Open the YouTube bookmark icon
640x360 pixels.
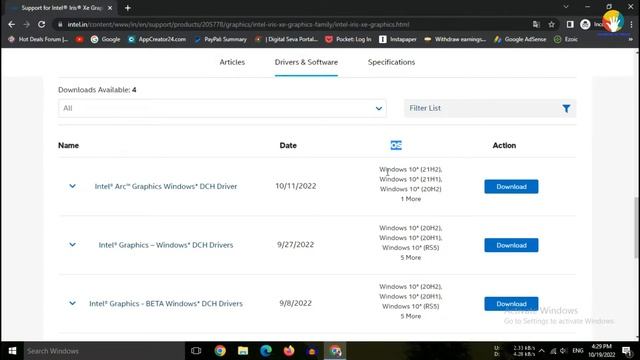pyautogui.click(x=80, y=39)
